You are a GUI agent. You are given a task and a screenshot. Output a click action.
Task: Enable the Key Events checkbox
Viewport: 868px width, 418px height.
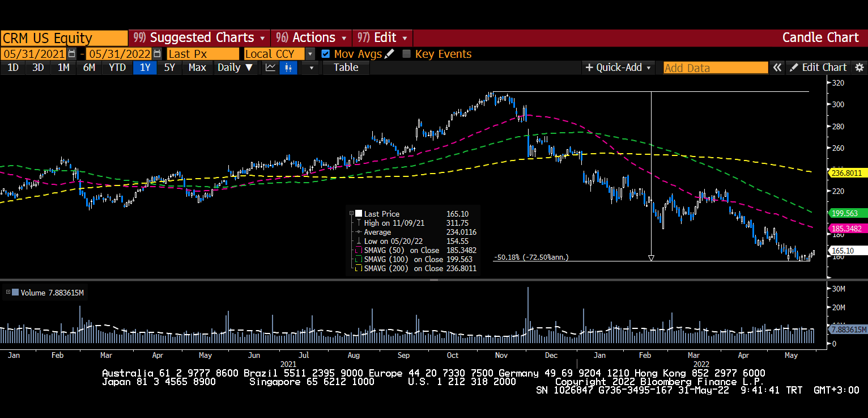coord(406,54)
